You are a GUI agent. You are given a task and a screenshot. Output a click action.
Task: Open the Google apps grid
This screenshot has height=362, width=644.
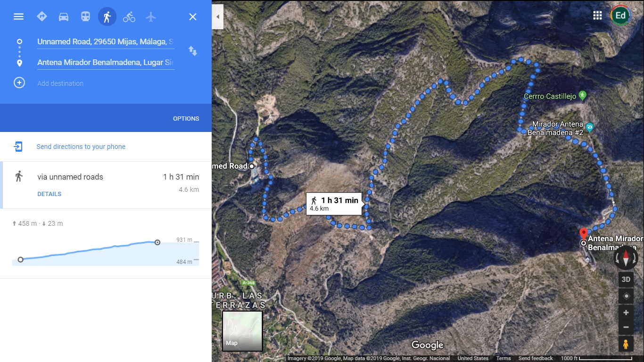[x=597, y=16]
